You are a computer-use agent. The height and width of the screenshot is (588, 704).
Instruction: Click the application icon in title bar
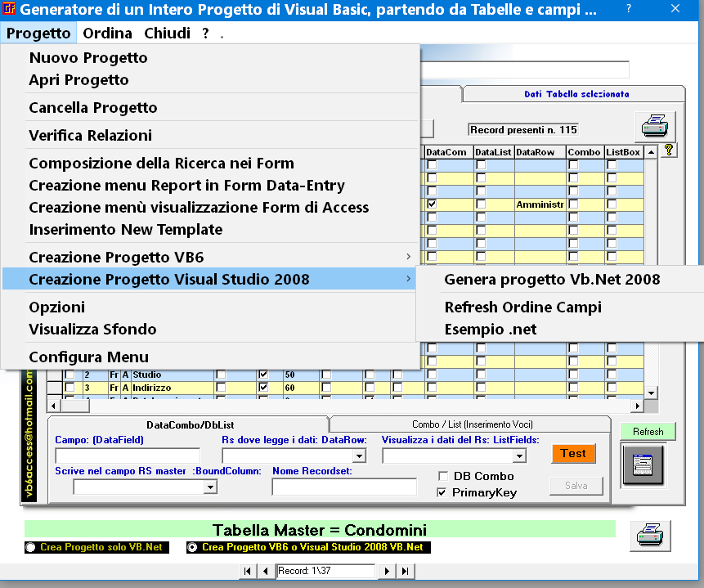[x=8, y=8]
